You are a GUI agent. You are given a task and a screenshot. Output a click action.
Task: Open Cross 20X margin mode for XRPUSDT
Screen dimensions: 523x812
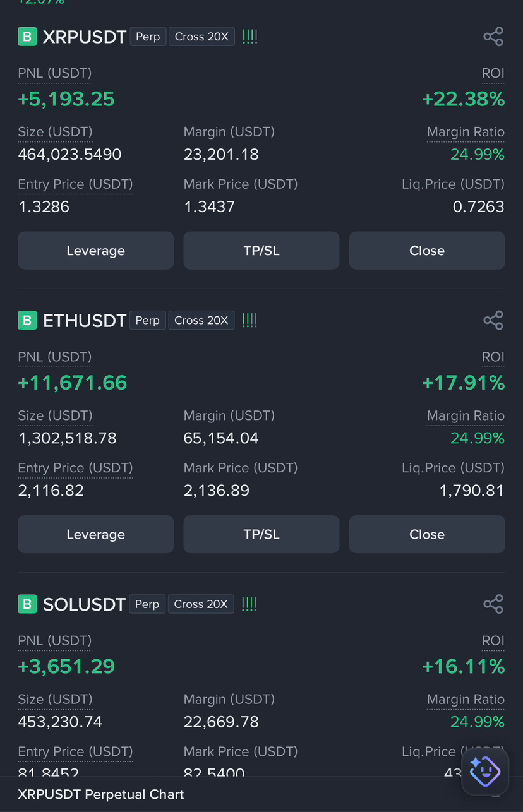pos(201,37)
